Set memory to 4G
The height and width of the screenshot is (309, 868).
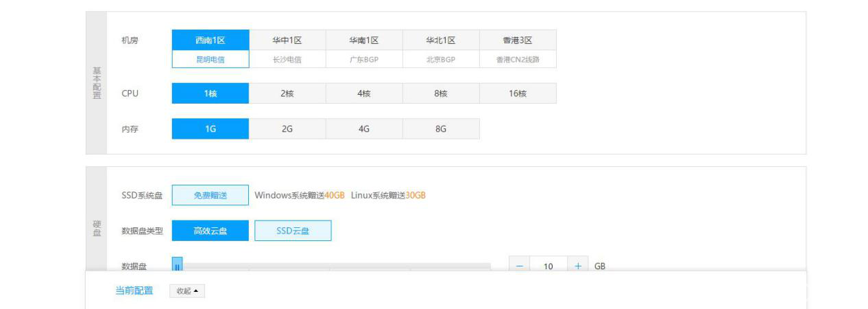coord(364,129)
